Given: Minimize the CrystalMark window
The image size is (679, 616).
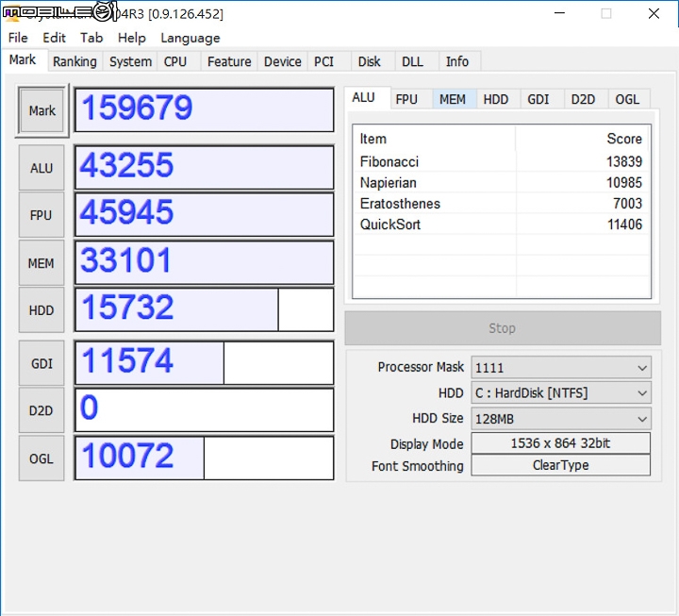Looking at the screenshot, I should click(x=559, y=13).
